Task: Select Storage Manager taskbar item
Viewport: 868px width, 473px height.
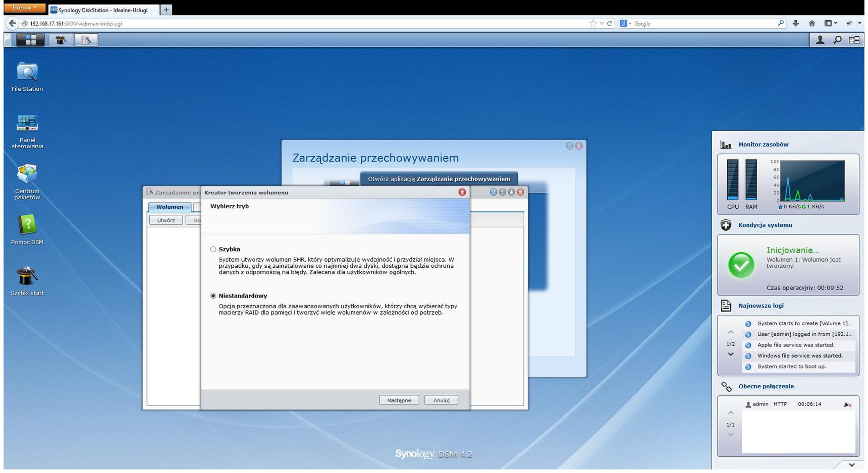Action: point(86,40)
